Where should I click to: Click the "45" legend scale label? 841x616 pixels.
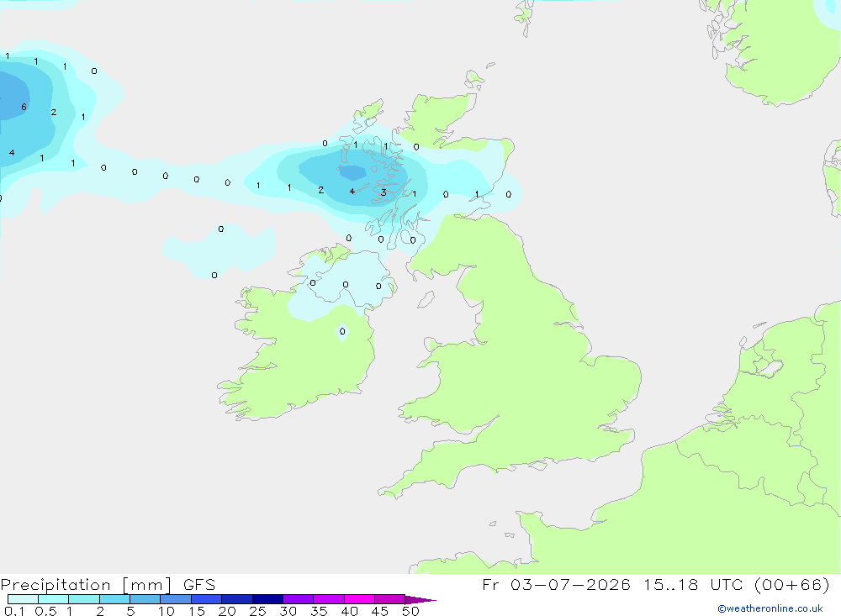[x=380, y=611]
